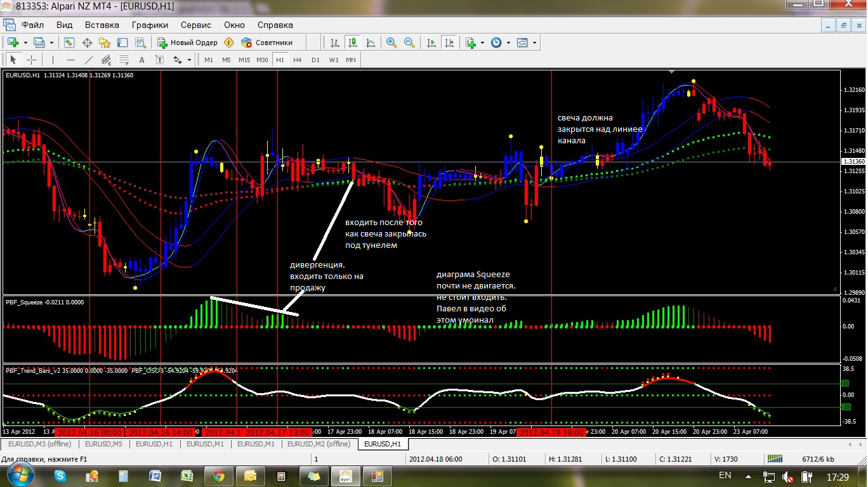Open the Indicators list icon
868x487 pixels.
click(470, 42)
